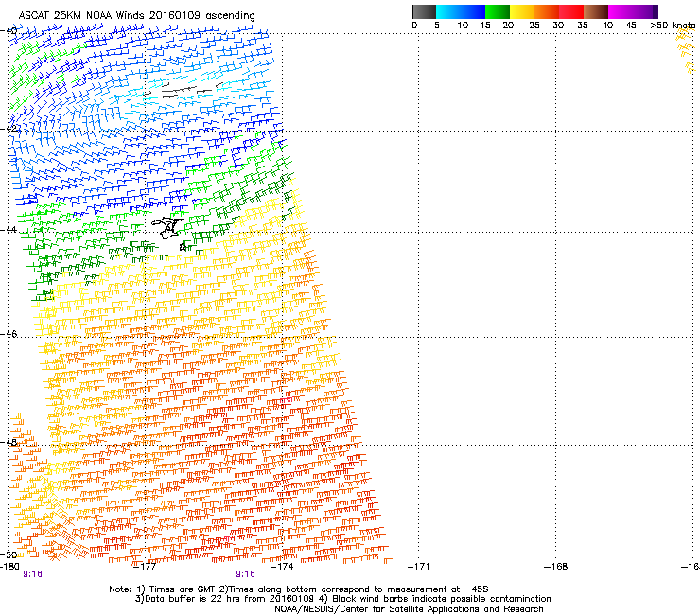The width and height of the screenshot is (700, 615).
Task: Click the -171 longitude axis label
Action: (x=418, y=567)
